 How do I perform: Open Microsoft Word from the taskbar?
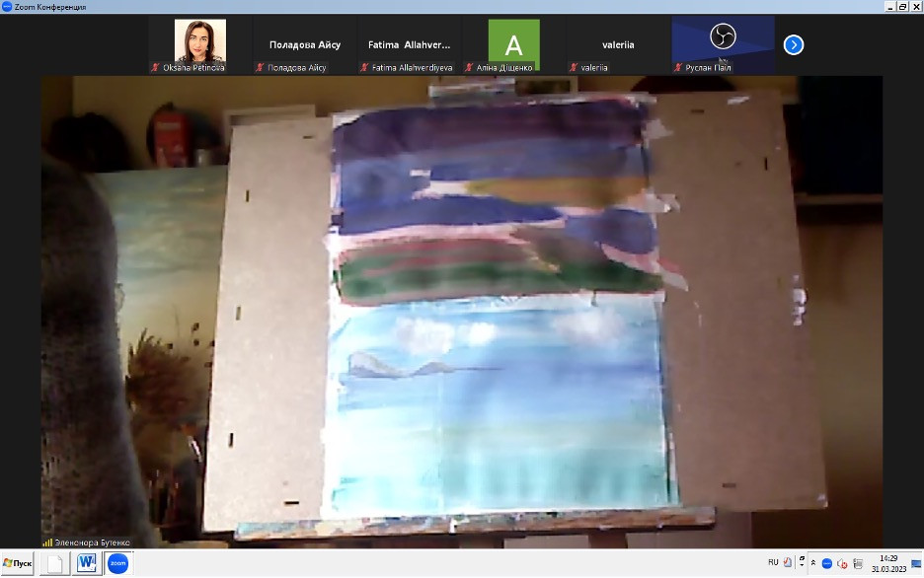86,563
